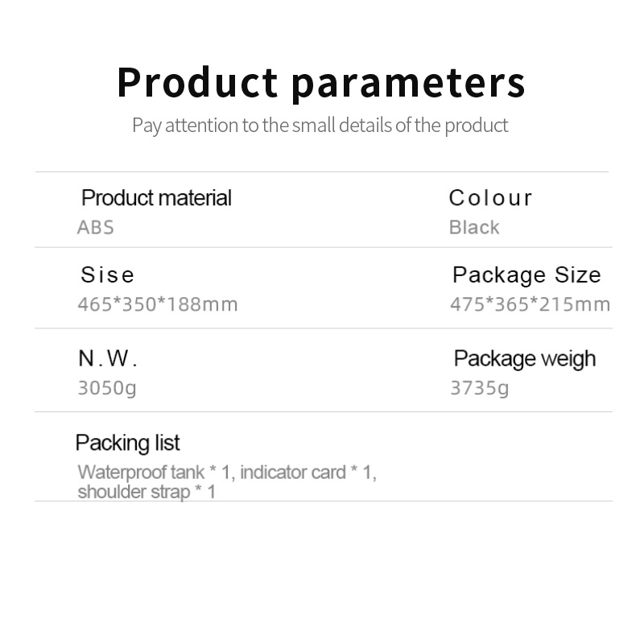Select the Package weigh label

point(525,359)
